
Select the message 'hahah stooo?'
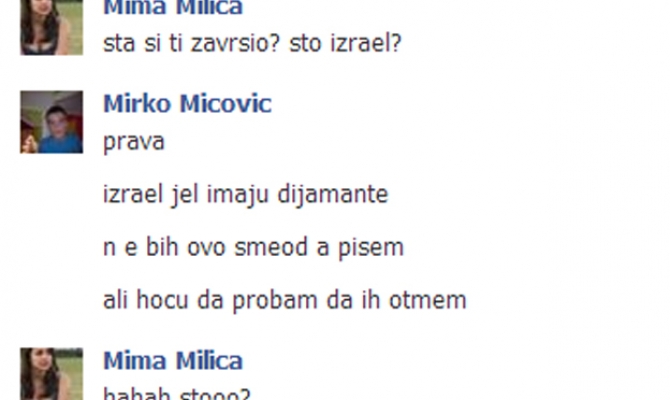click(177, 394)
